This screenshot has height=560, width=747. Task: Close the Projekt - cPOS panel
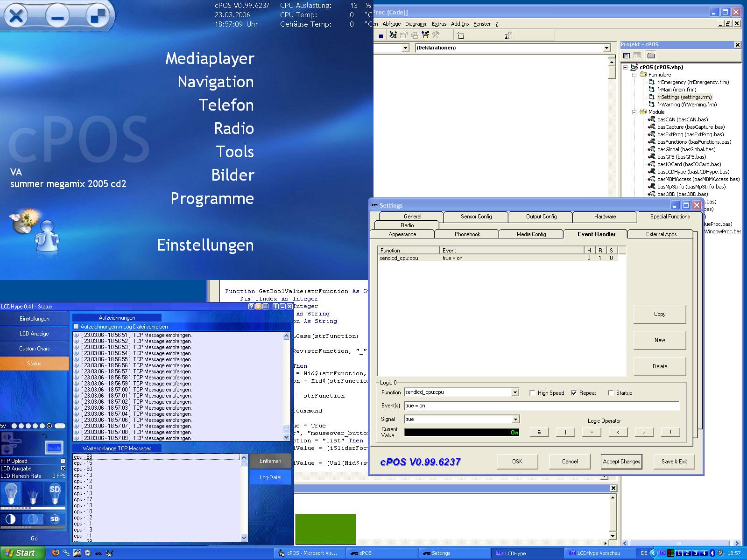point(737,45)
